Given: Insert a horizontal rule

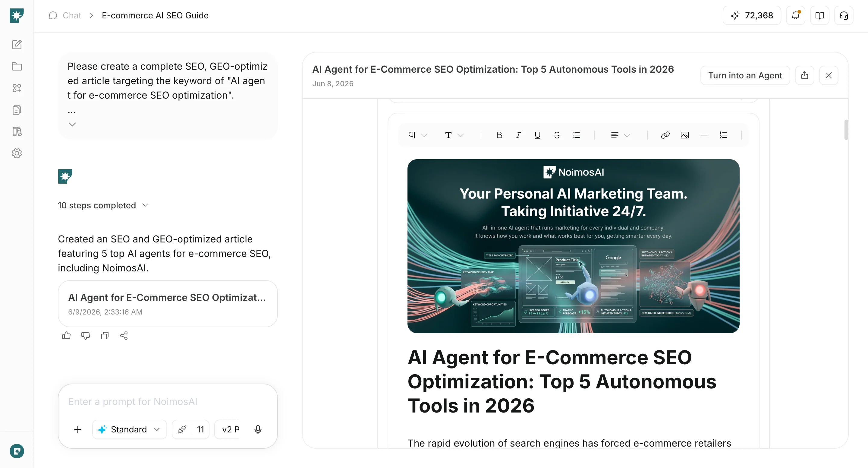Looking at the screenshot, I should click(x=704, y=135).
